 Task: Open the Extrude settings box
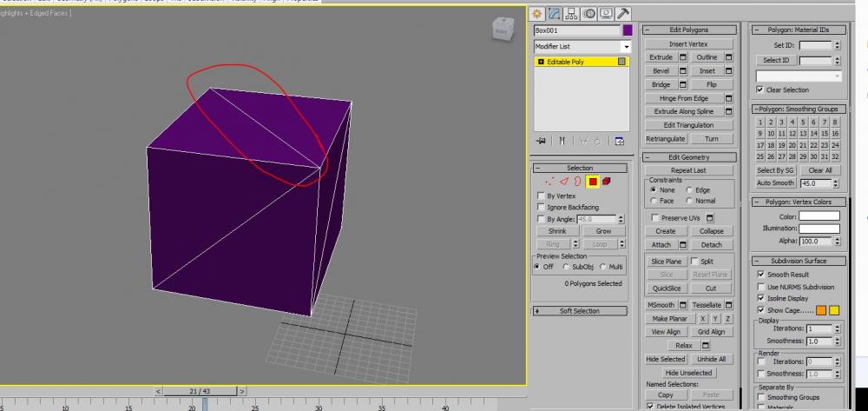(682, 57)
